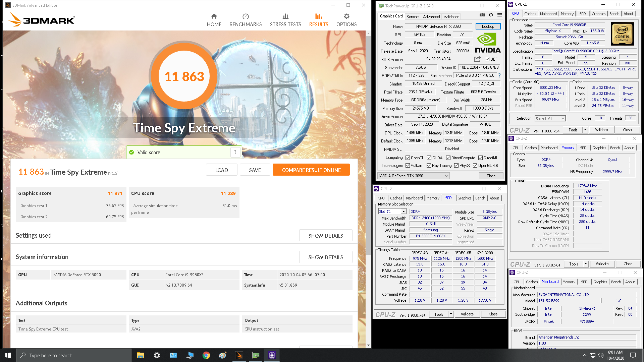Open the Benchmarks gauge icon
This screenshot has width=644, height=362.
pos(246,16)
